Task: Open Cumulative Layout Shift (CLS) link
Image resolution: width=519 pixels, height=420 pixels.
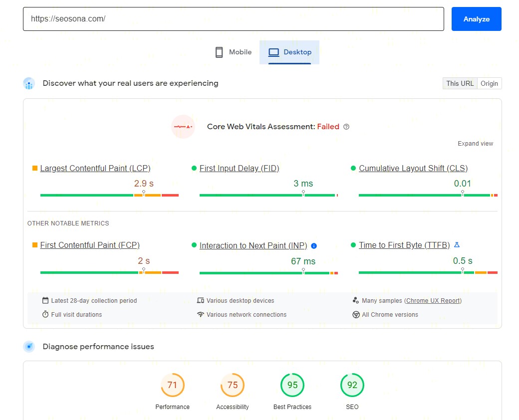Action: click(413, 168)
